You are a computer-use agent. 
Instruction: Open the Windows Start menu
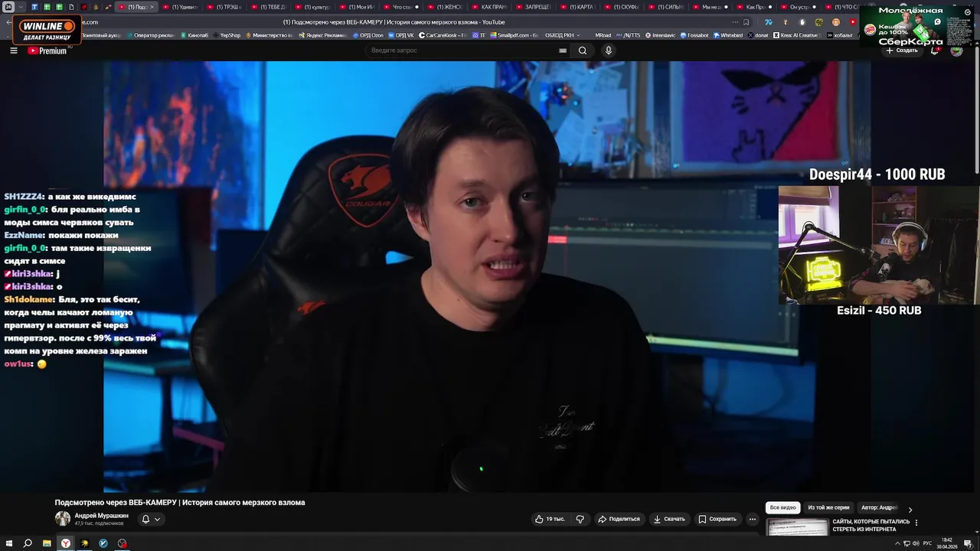(8, 543)
